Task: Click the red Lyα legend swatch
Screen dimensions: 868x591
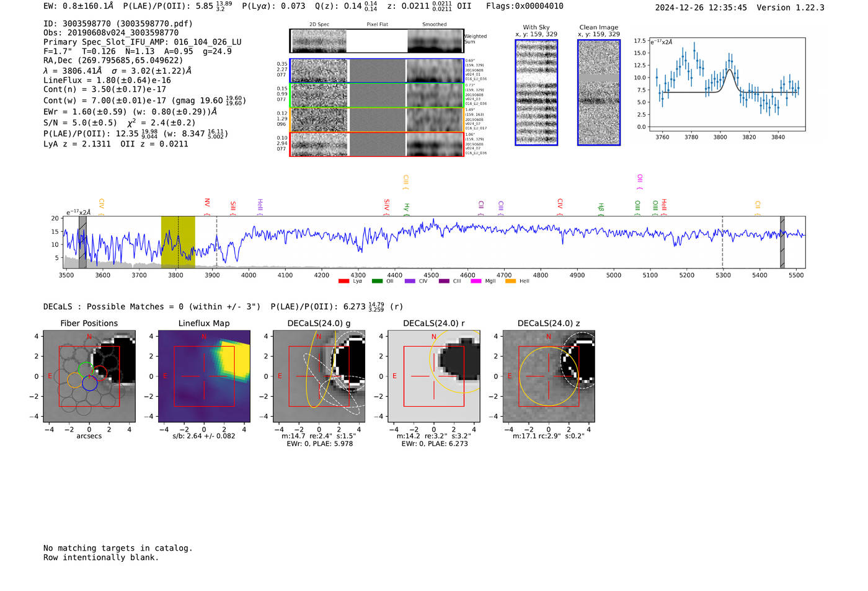Action: tap(343, 282)
